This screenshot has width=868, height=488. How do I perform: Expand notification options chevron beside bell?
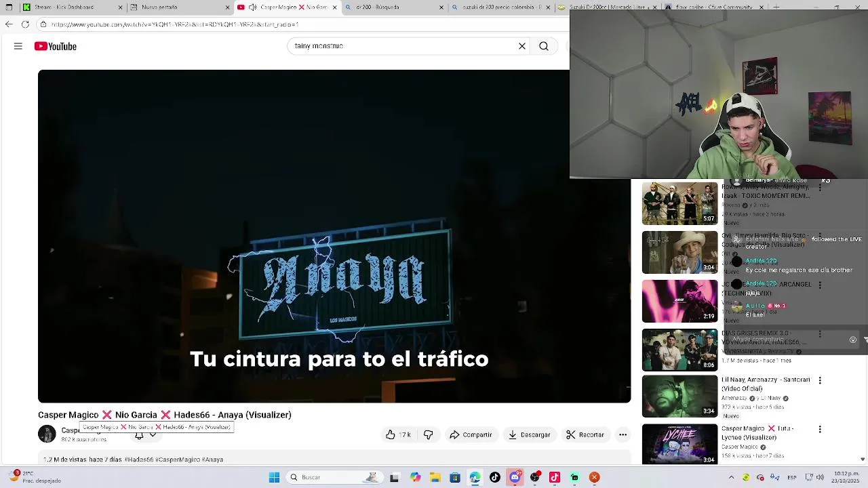click(x=153, y=435)
